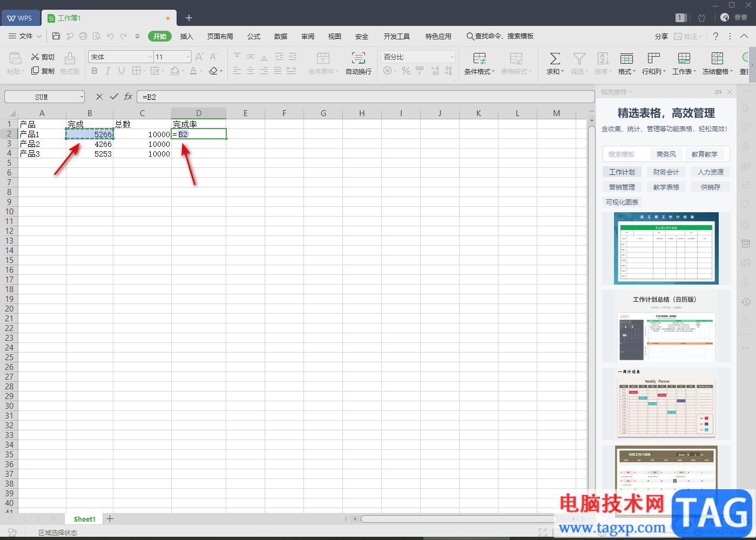Click the formula bar input field
The width and height of the screenshot is (756, 540).
(x=366, y=97)
